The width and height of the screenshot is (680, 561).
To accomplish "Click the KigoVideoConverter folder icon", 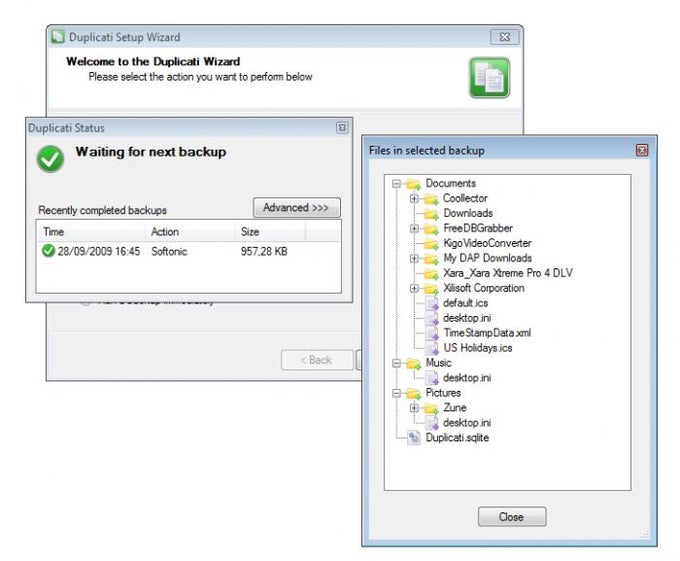I will tap(431, 244).
